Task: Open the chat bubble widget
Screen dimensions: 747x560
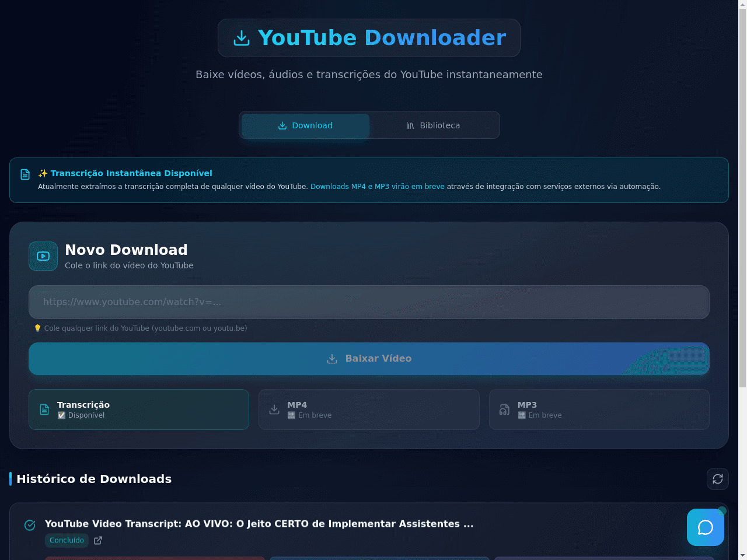Action: pos(706,527)
